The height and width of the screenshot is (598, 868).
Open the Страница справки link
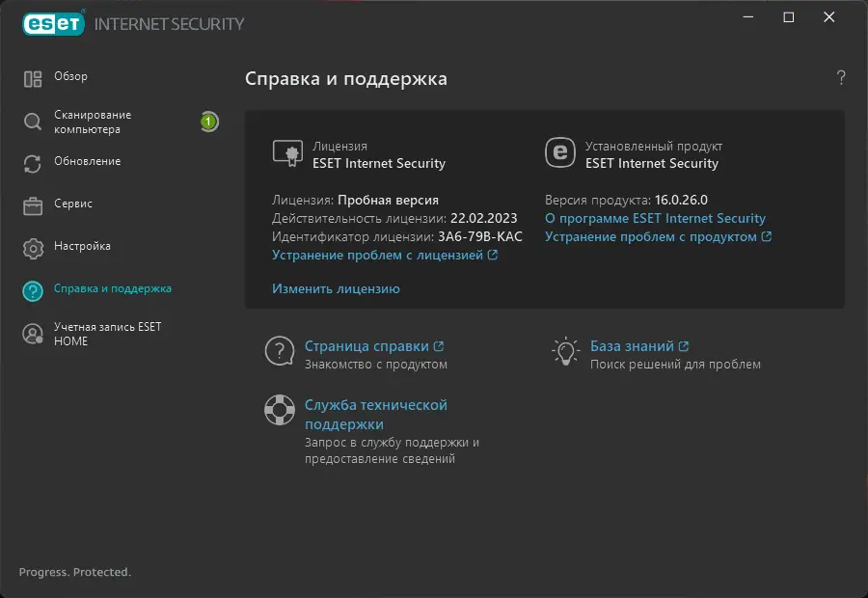coord(366,344)
